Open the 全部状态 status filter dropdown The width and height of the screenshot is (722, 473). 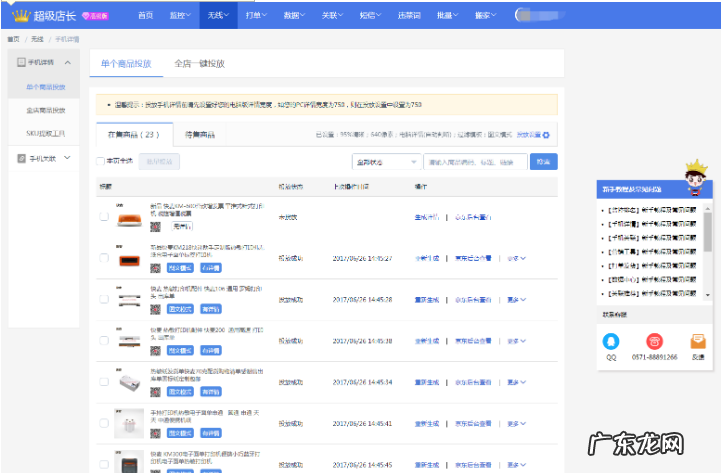point(386,162)
